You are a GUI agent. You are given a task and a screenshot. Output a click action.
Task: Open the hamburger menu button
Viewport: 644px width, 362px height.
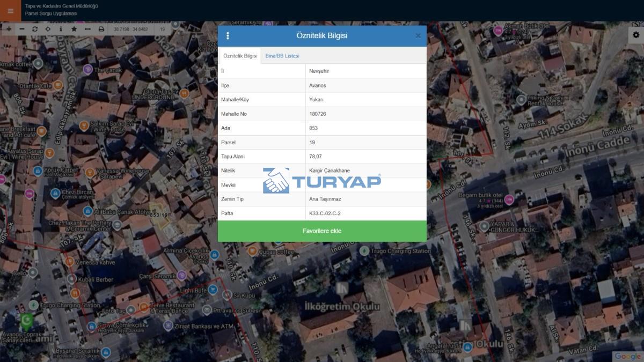(10, 10)
